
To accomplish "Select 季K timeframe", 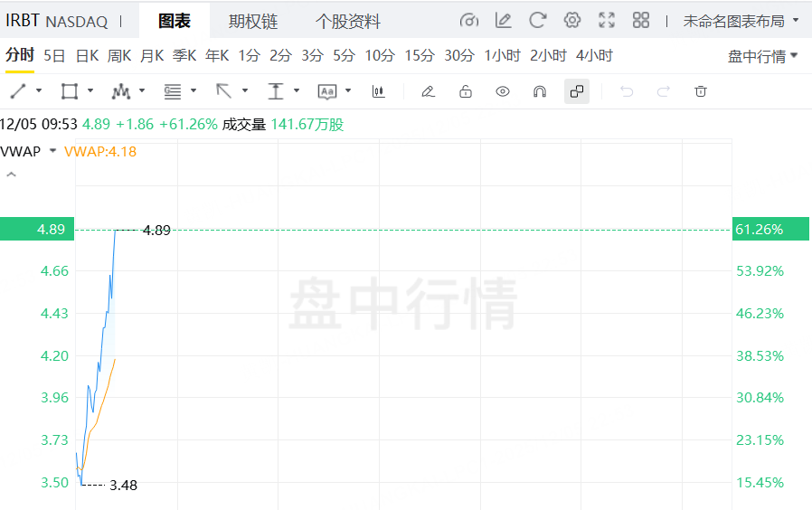I will (x=184, y=55).
